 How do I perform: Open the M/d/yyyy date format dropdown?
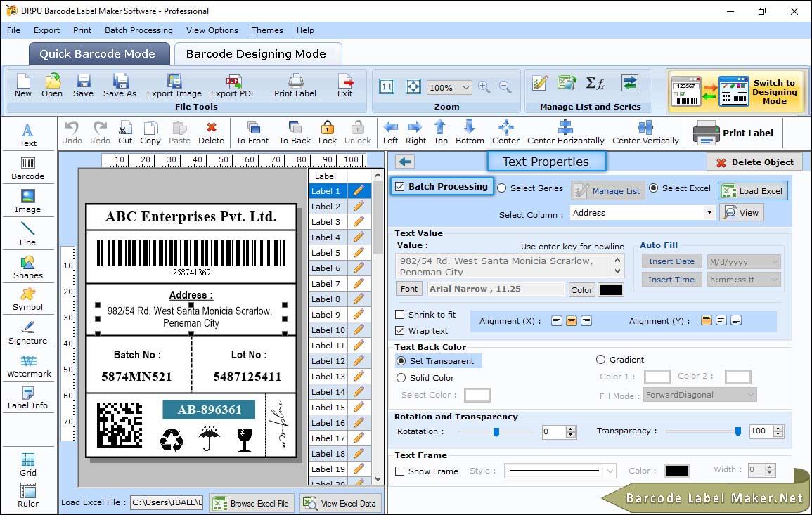pos(744,262)
